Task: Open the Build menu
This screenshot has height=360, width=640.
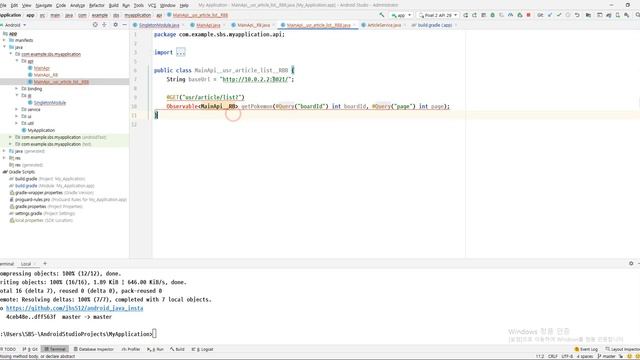Action: click(x=113, y=5)
